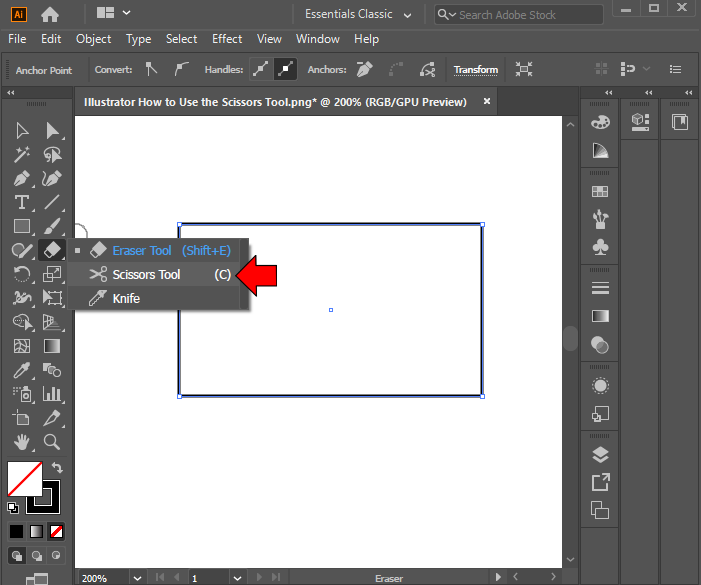Choose Knife from the eraser flyout
Viewport: 701px width, 585px height.
click(126, 299)
